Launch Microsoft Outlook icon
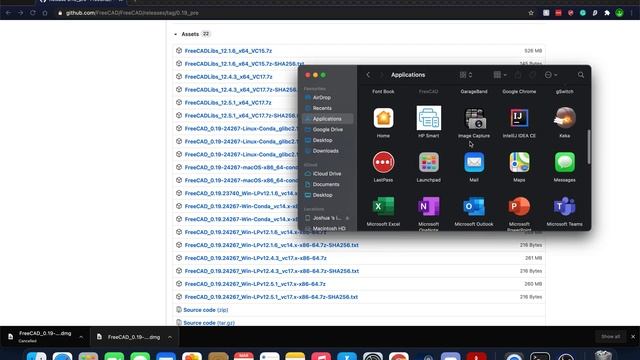Viewport: 640px width, 360px height. tap(474, 207)
